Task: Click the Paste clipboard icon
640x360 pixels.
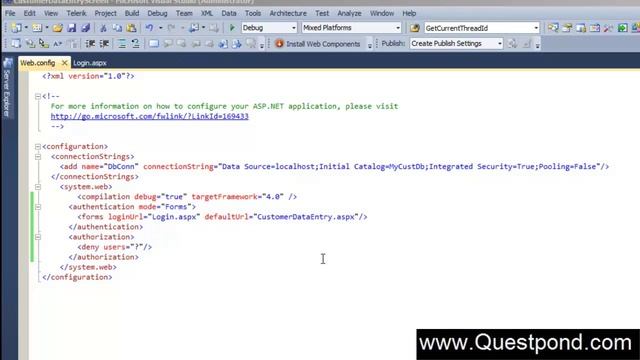Action: pyautogui.click(x=131, y=28)
